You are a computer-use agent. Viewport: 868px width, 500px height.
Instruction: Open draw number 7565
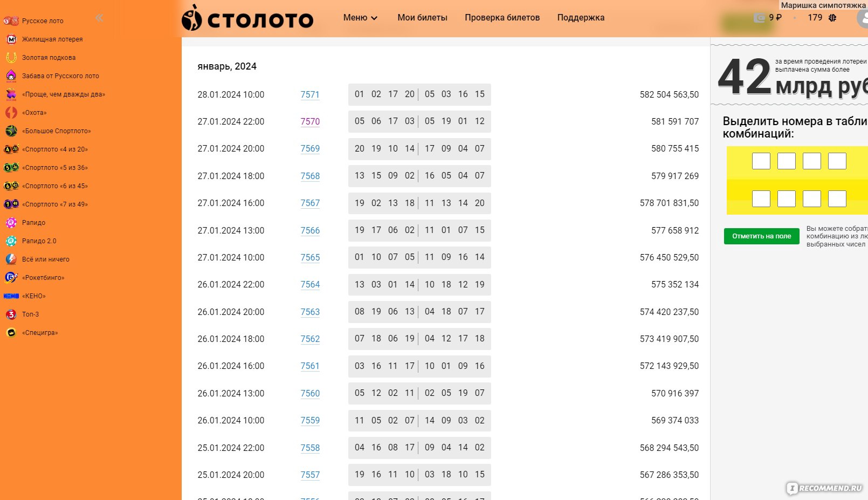click(x=310, y=258)
